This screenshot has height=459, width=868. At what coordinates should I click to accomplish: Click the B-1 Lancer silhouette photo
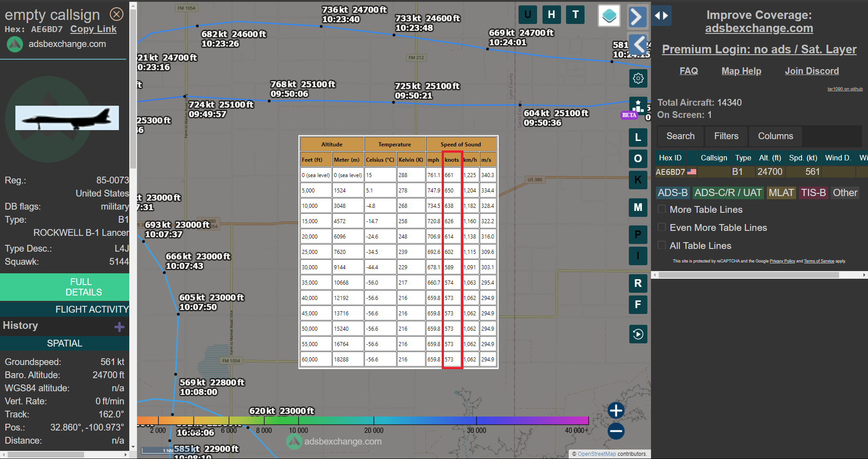click(67, 118)
